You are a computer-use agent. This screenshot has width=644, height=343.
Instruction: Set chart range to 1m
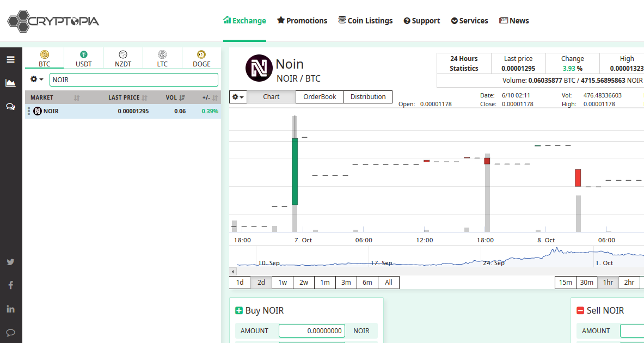pyautogui.click(x=325, y=282)
